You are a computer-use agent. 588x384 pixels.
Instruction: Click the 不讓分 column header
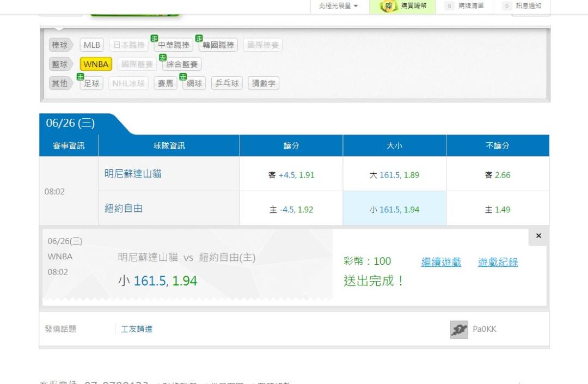coord(498,145)
